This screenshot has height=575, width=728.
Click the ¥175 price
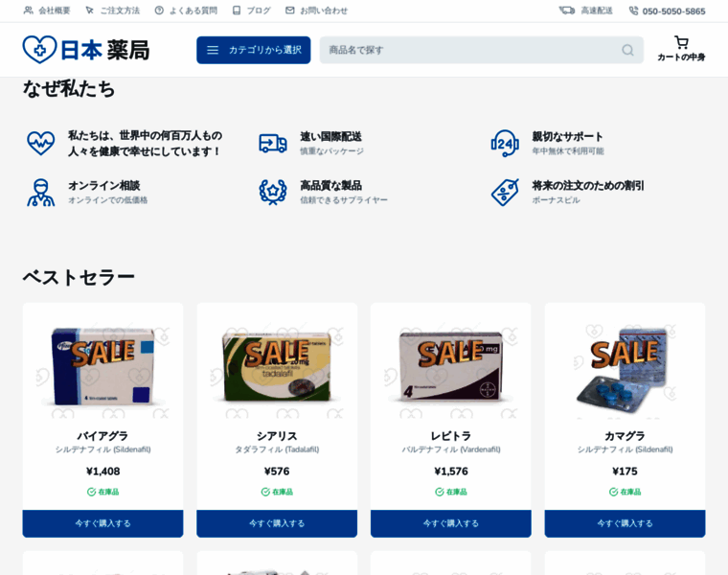click(625, 471)
